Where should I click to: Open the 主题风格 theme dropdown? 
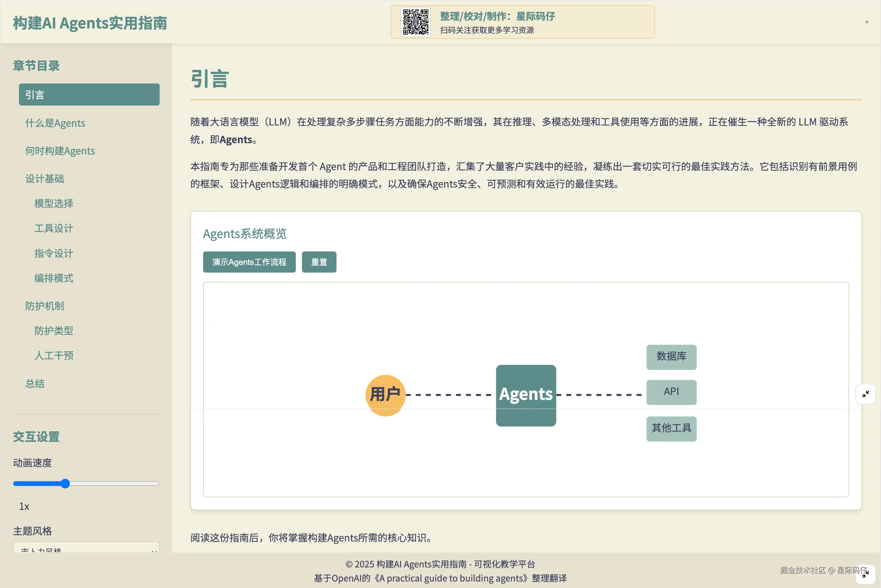(x=86, y=548)
